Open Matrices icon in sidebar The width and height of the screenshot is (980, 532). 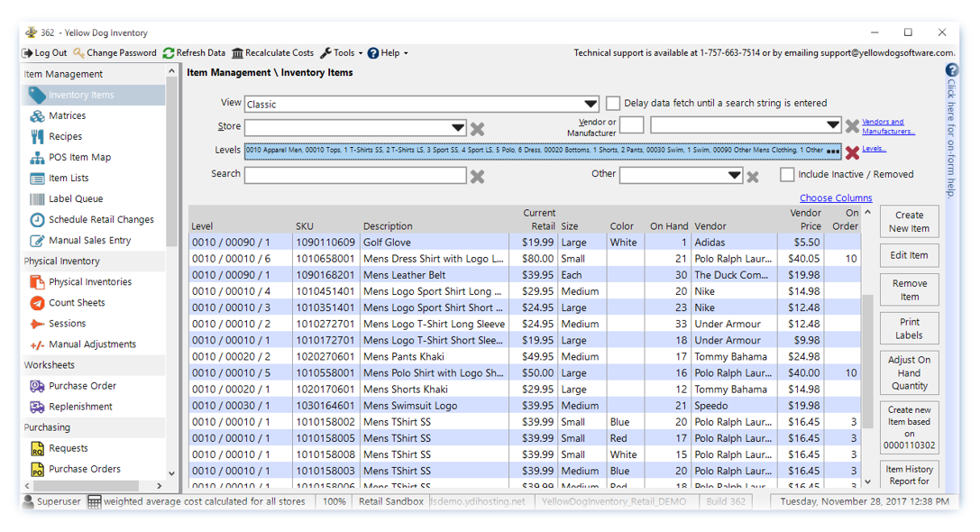38,115
